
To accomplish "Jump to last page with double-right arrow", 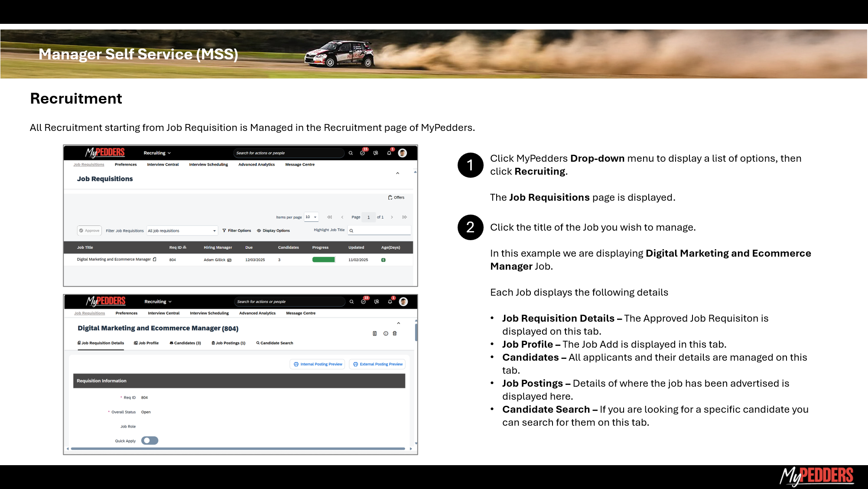I will pyautogui.click(x=404, y=217).
